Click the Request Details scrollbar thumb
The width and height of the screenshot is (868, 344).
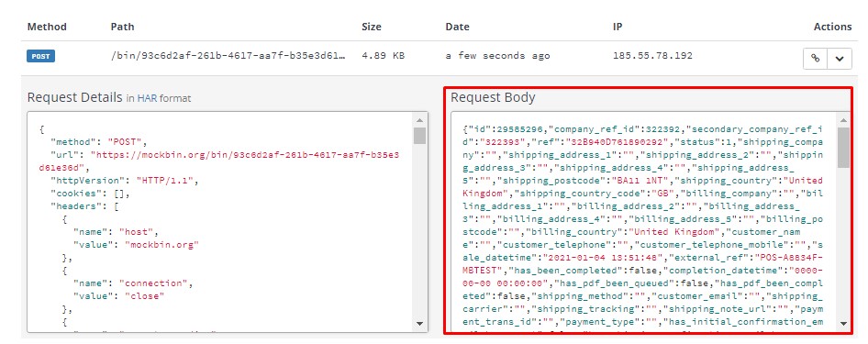(419, 136)
